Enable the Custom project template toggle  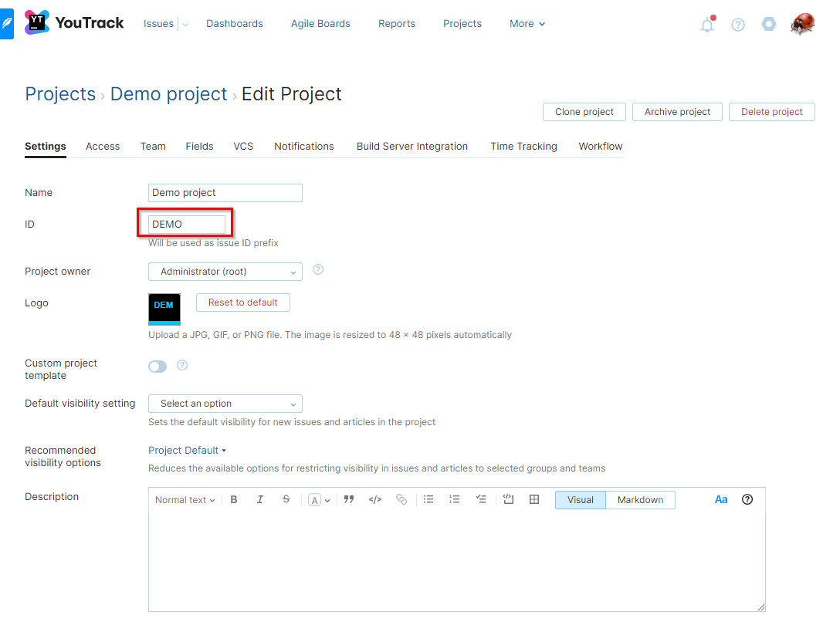[x=157, y=366]
